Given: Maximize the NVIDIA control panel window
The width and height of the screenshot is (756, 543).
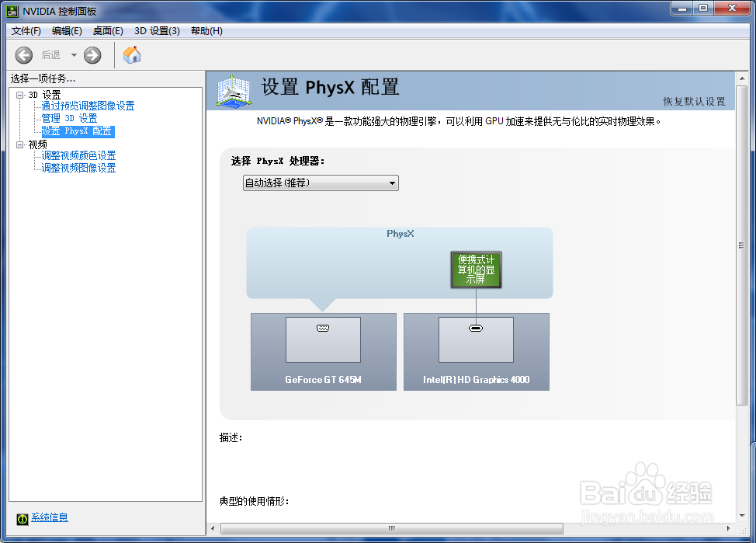Looking at the screenshot, I should [703, 9].
